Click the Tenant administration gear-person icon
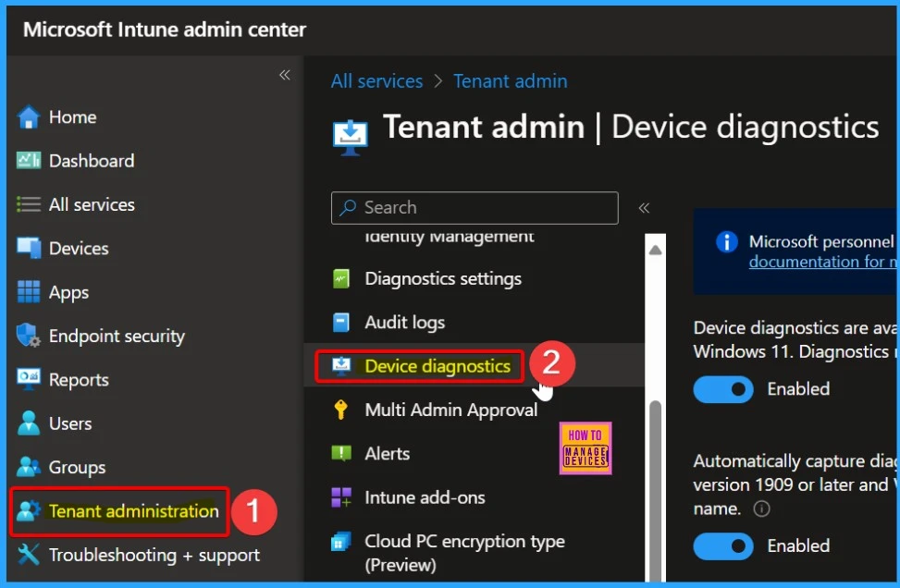Image resolution: width=900 pixels, height=588 pixels. (28, 510)
